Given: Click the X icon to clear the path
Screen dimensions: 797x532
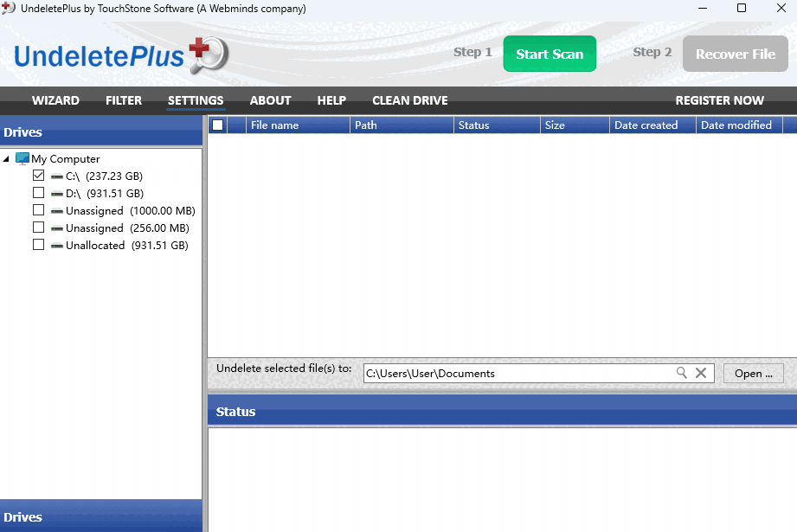Looking at the screenshot, I should click(701, 373).
